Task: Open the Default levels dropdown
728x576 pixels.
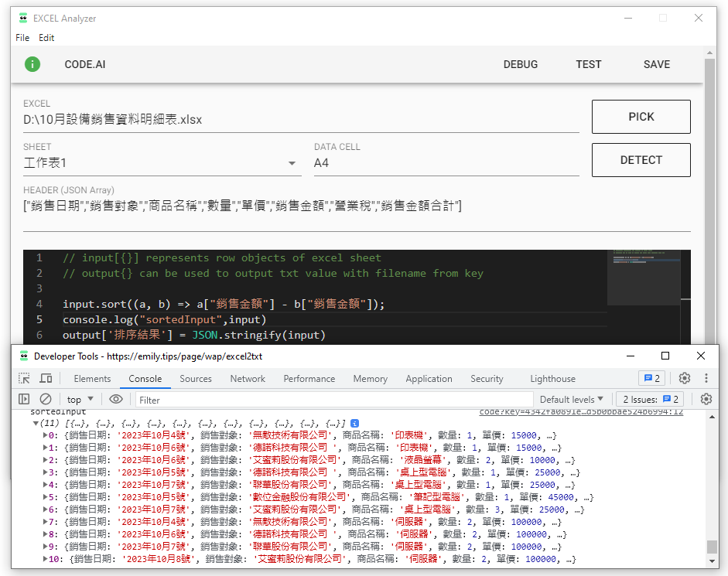Action: pos(572,399)
